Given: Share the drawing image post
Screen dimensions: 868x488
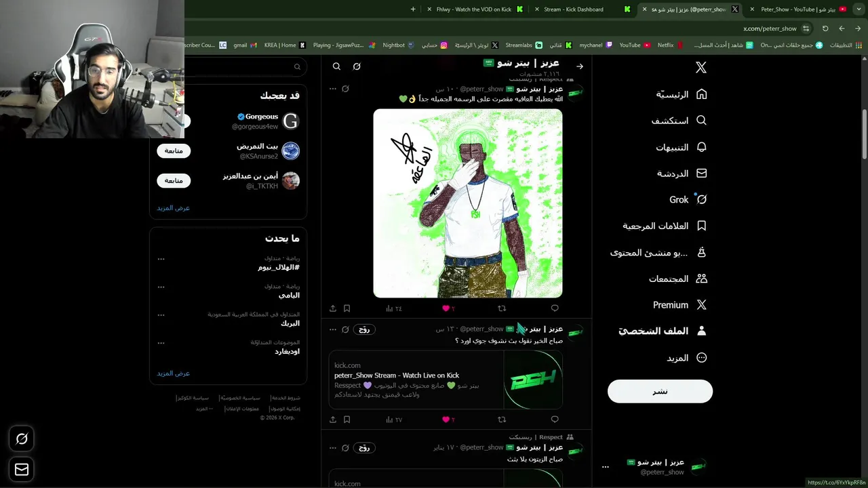Looking at the screenshot, I should click(x=333, y=308).
